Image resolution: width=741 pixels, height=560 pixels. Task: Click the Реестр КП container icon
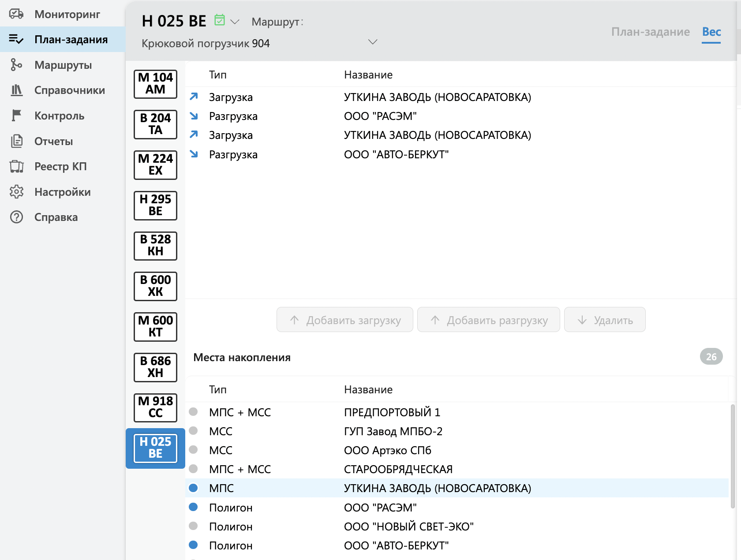click(16, 167)
